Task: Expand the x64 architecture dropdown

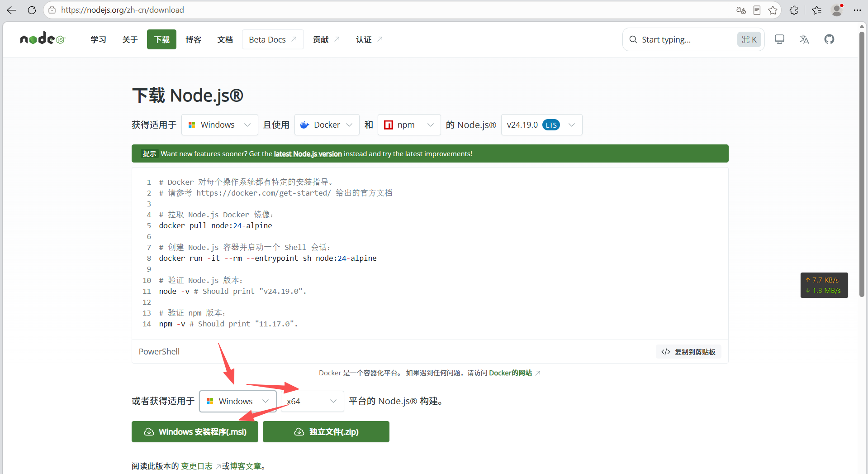Action: (312, 401)
